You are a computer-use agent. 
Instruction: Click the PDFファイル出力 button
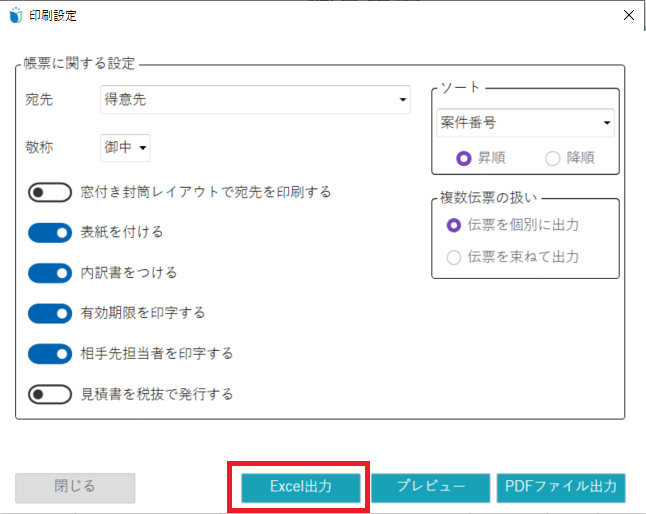coord(561,488)
